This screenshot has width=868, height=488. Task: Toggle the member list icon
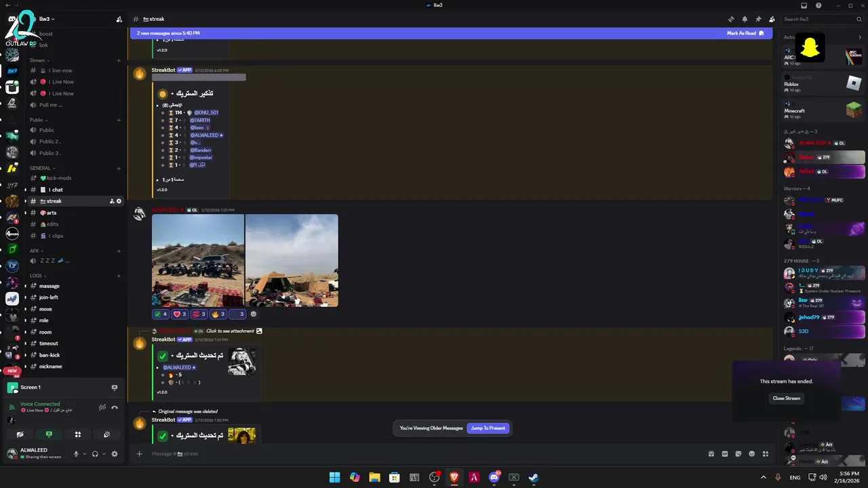point(772,19)
